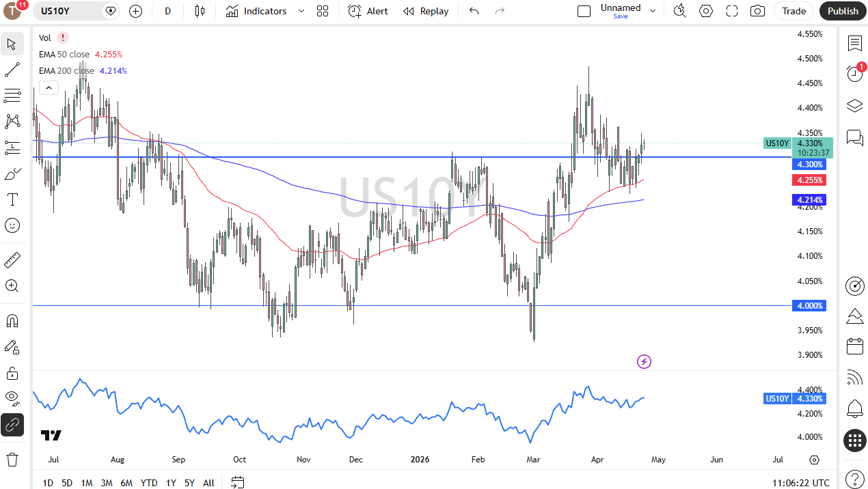Save the Unnamed chart layout

coord(621,11)
